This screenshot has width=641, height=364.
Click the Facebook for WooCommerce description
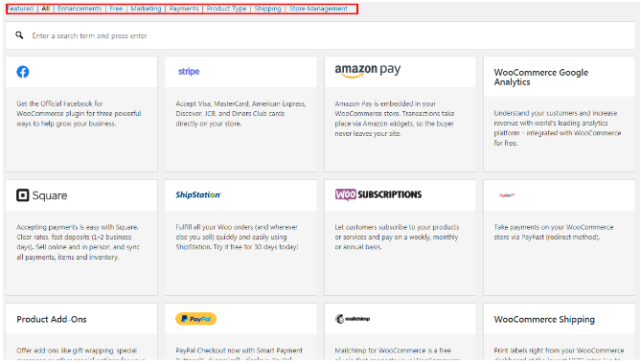(x=79, y=114)
